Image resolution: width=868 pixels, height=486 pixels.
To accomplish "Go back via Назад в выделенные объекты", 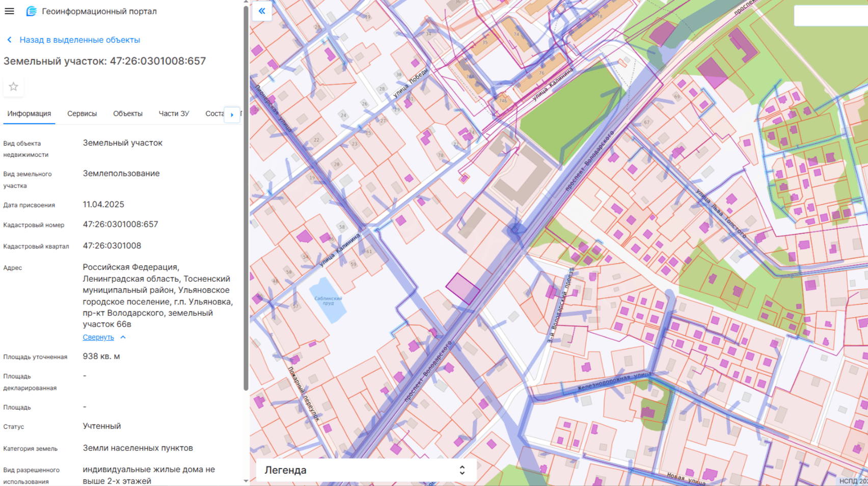I will (x=79, y=40).
